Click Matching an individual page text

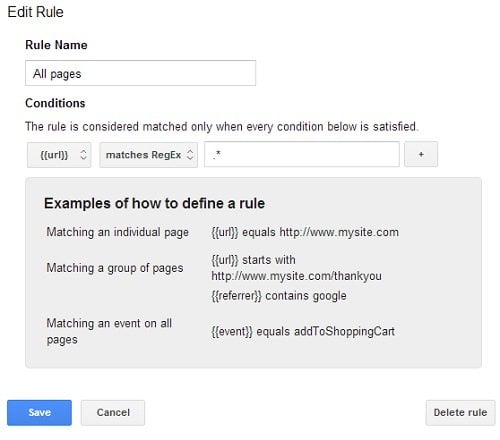(118, 232)
